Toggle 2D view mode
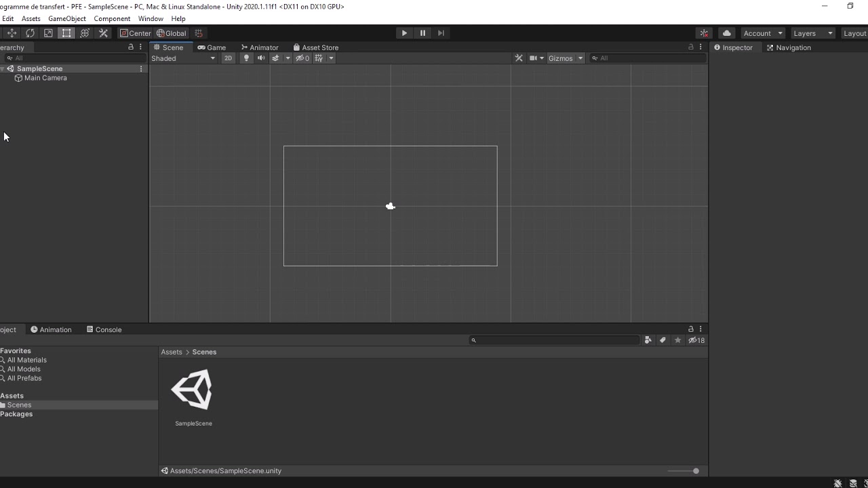The width and height of the screenshot is (868, 488). tap(228, 58)
